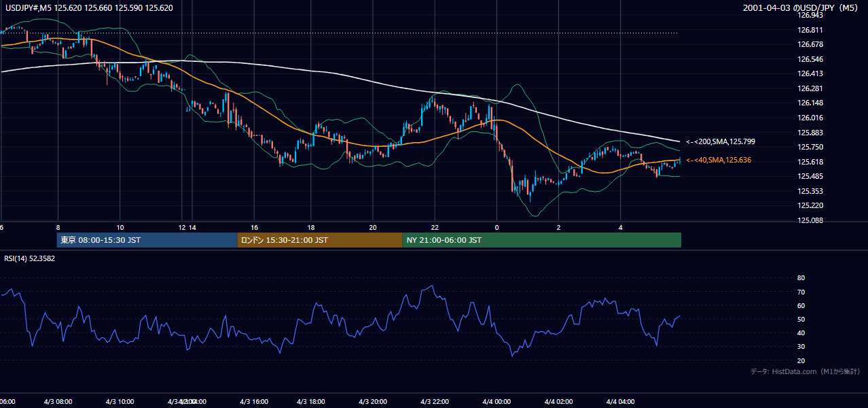Click the 4/3 10:00 bottom time label
This screenshot has height=408, width=868.
coord(120,401)
